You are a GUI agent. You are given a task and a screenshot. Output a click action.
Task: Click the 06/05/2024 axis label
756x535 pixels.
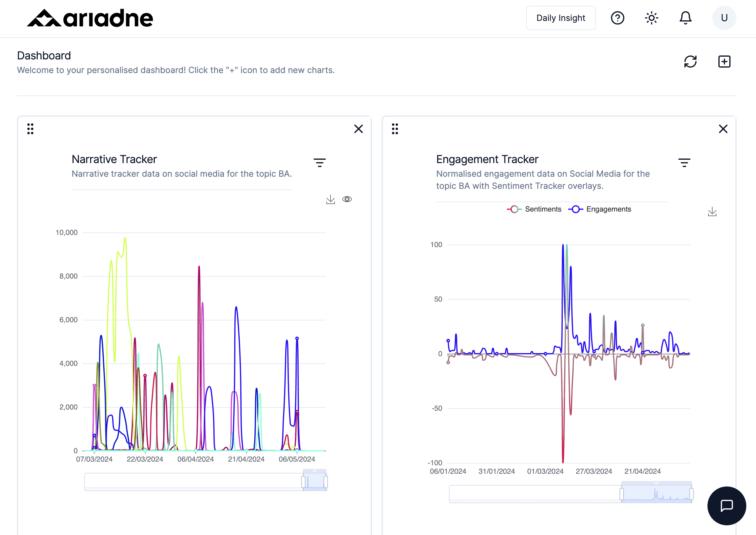(x=297, y=459)
